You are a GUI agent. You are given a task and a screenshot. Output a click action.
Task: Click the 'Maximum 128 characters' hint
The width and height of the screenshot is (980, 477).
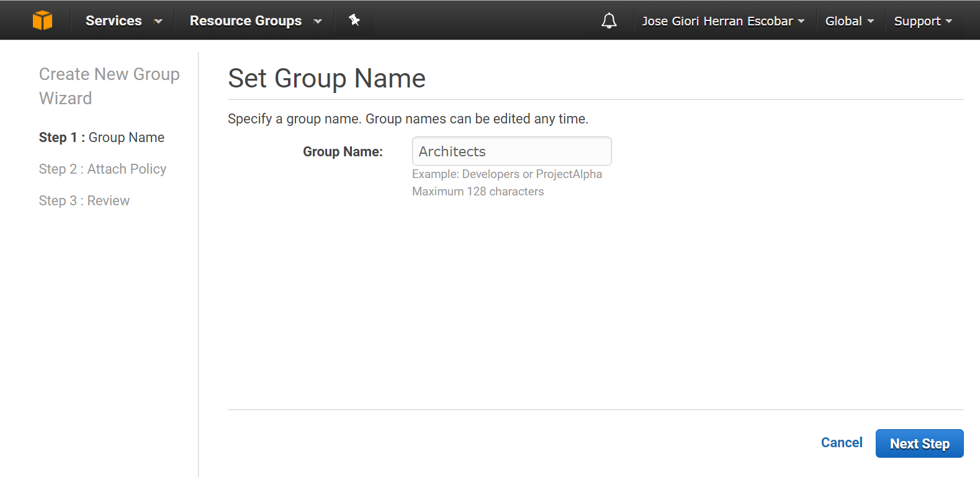tap(478, 192)
